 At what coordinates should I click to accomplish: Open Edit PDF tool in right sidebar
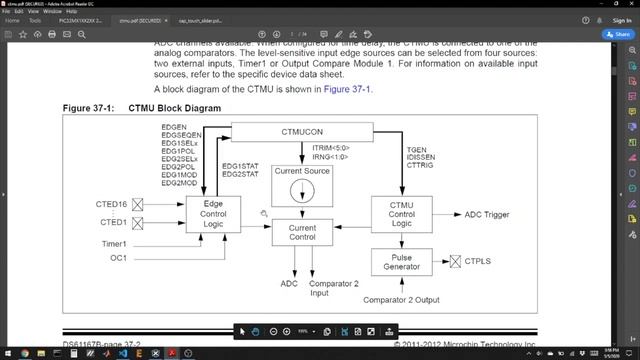click(x=632, y=96)
